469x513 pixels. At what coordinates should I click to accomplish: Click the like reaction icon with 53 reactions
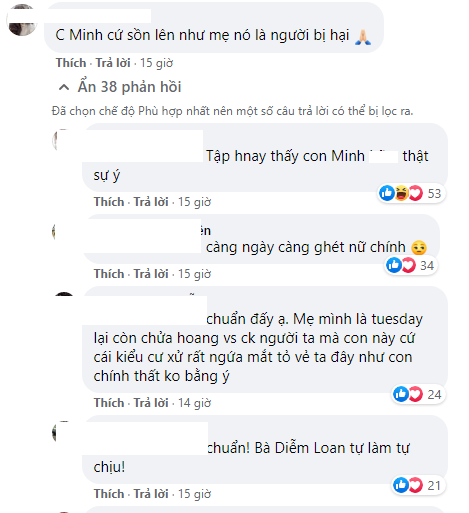coord(387,193)
